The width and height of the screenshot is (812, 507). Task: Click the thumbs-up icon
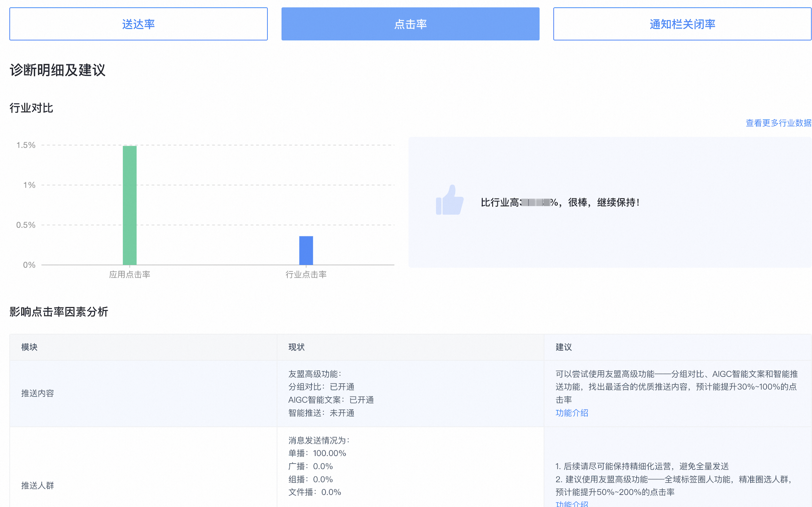pyautogui.click(x=450, y=200)
